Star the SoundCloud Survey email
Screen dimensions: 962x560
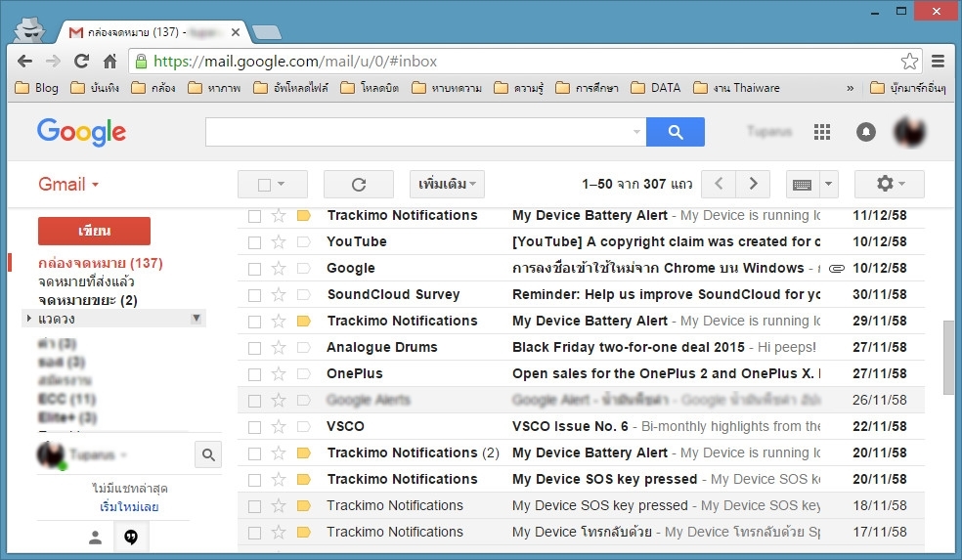point(279,294)
